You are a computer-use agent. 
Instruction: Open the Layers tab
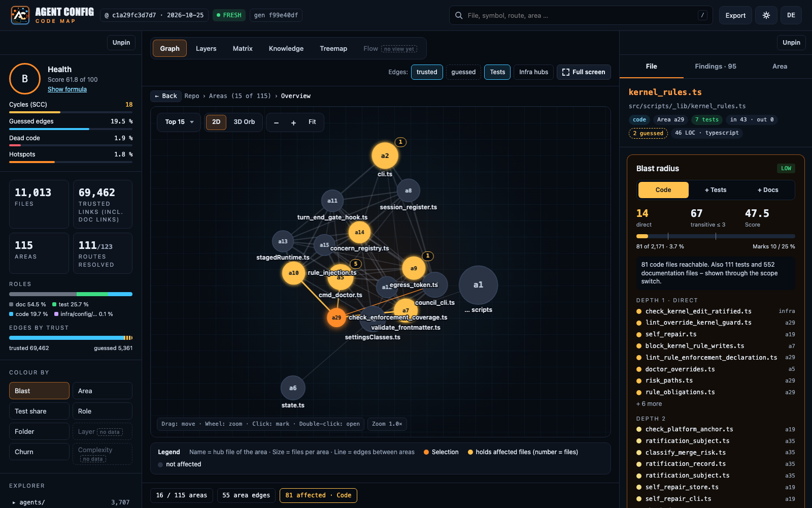(x=206, y=49)
